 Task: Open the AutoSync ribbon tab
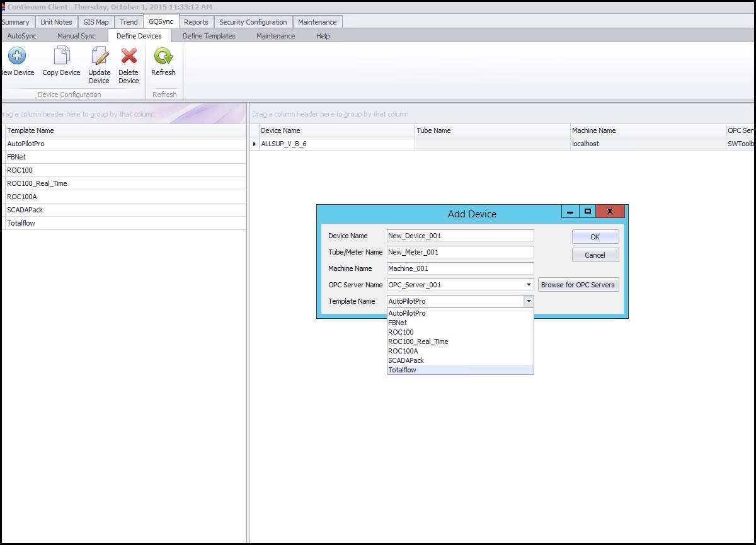(x=22, y=36)
